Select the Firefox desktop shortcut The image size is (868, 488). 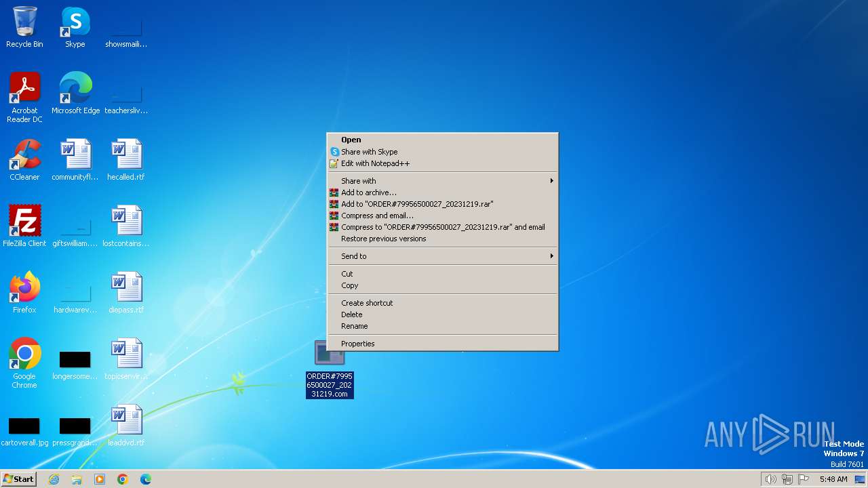(24, 293)
